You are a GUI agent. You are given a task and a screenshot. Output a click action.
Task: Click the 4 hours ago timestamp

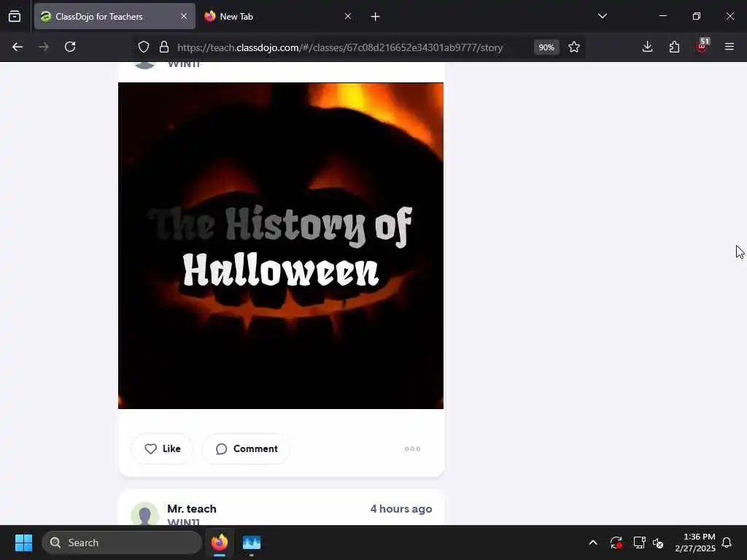[401, 508]
